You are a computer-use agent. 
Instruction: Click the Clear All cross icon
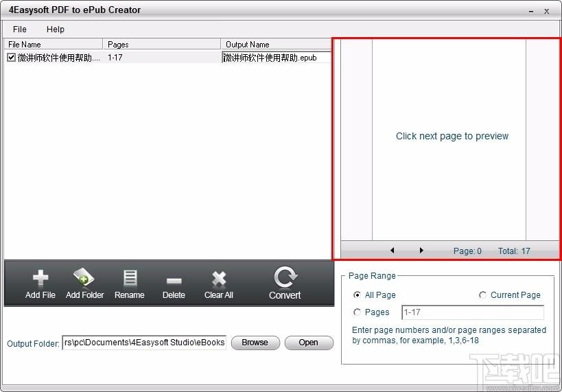pos(219,279)
